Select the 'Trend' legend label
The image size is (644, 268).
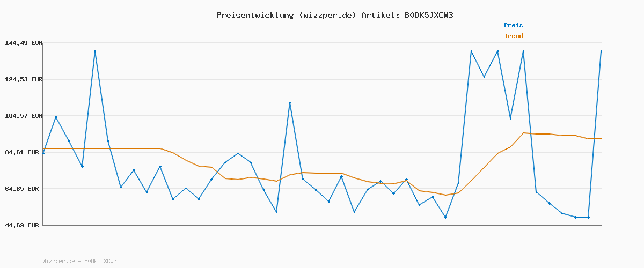tap(513, 36)
